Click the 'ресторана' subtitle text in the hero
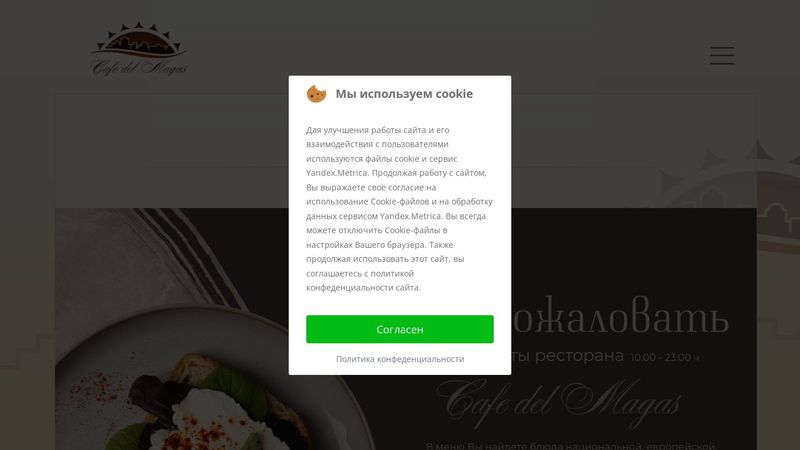This screenshot has height=450, width=800. click(x=579, y=355)
